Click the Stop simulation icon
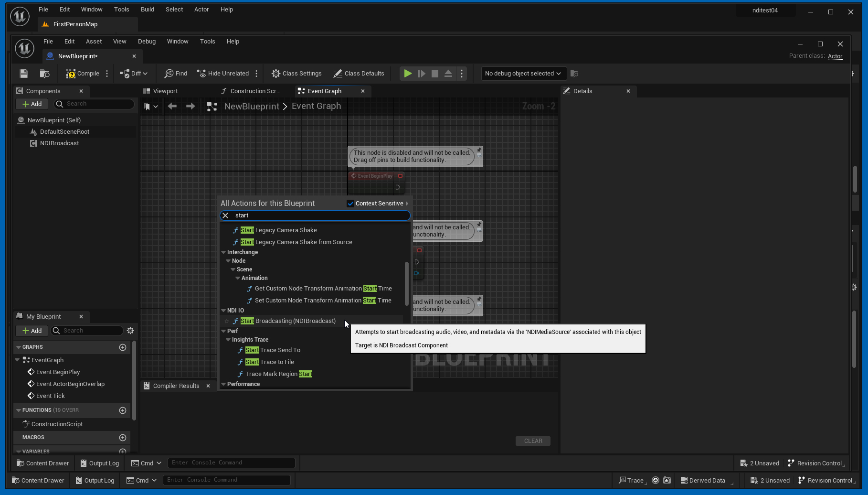The image size is (868, 495). [x=434, y=74]
